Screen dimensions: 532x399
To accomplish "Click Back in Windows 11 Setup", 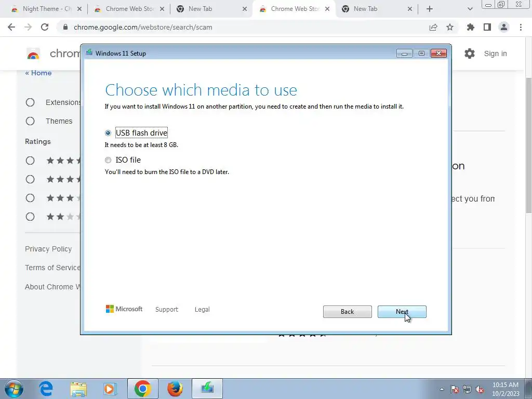I will 347,312.
